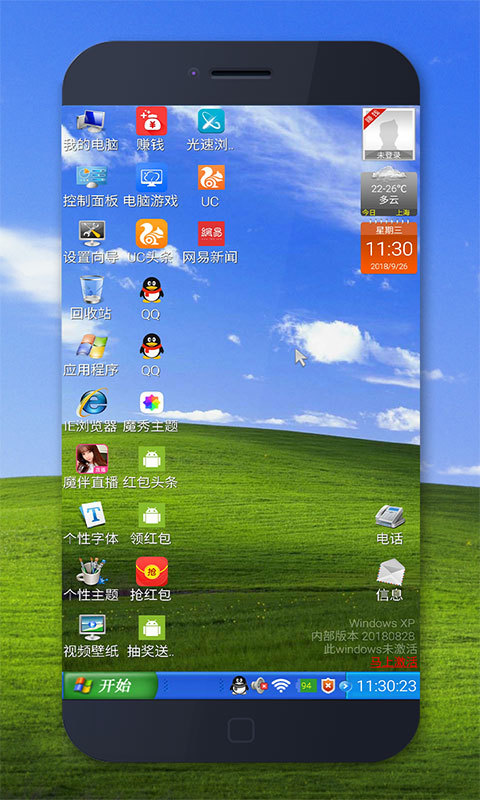Open the 我的电脑 desktop icon
This screenshot has width=480, height=800.
click(x=91, y=130)
